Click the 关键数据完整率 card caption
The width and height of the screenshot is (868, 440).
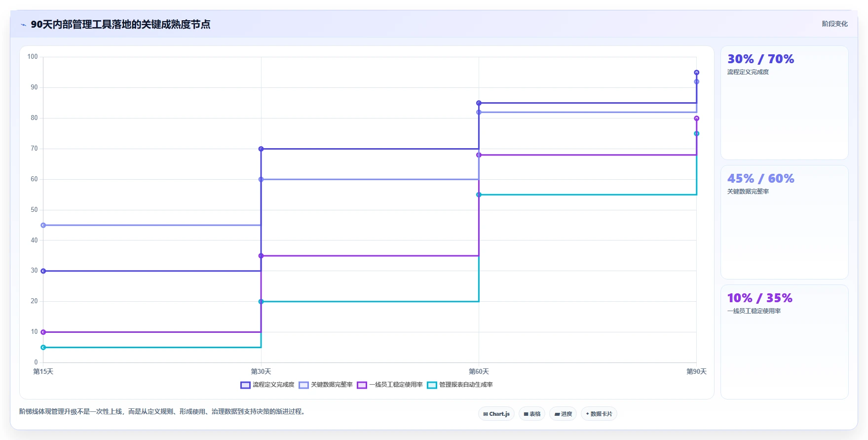click(x=748, y=192)
